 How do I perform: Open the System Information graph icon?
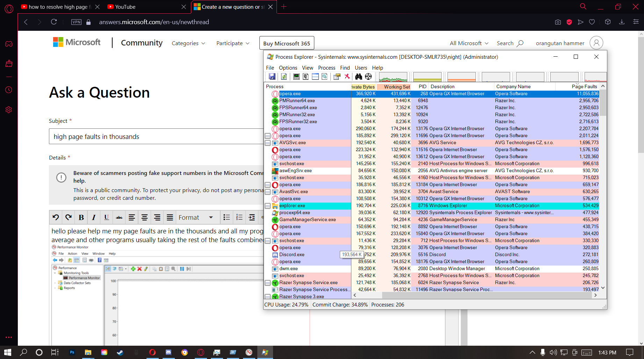coord(296,77)
